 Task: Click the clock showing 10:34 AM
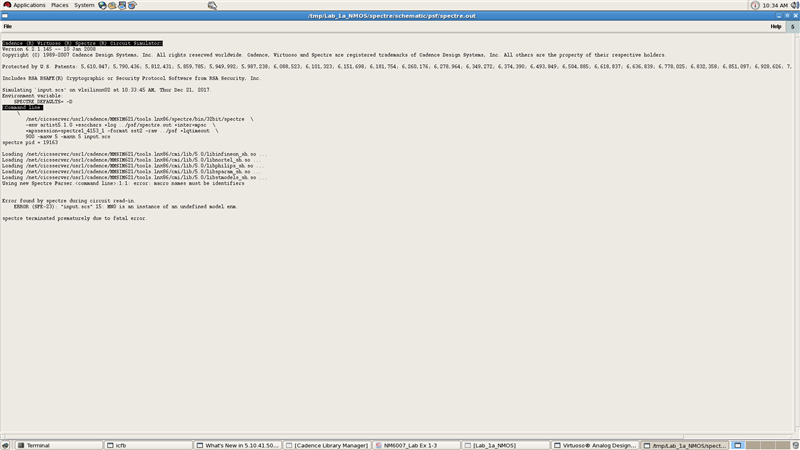[775, 5]
